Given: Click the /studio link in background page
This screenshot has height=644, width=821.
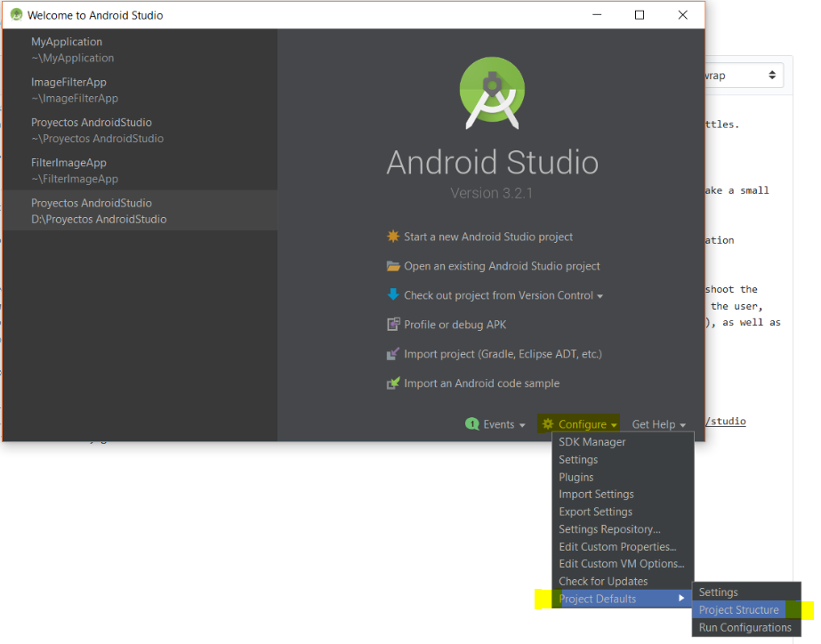Looking at the screenshot, I should (x=726, y=421).
